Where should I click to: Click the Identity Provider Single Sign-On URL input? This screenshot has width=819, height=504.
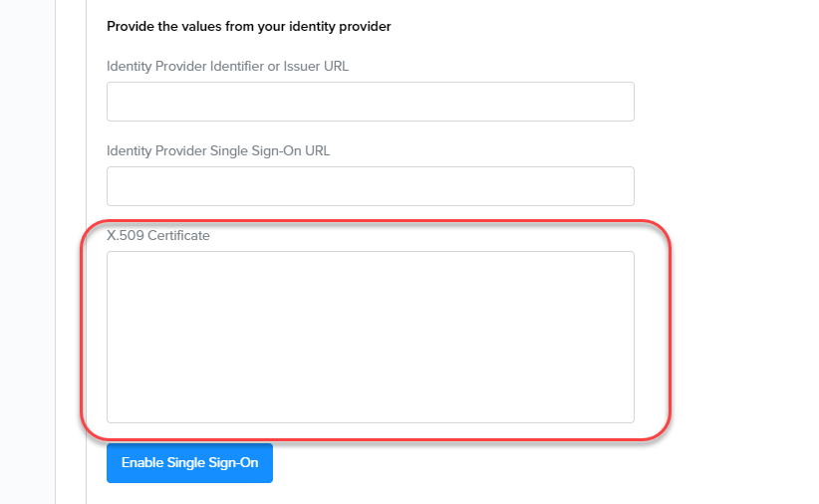(x=370, y=186)
